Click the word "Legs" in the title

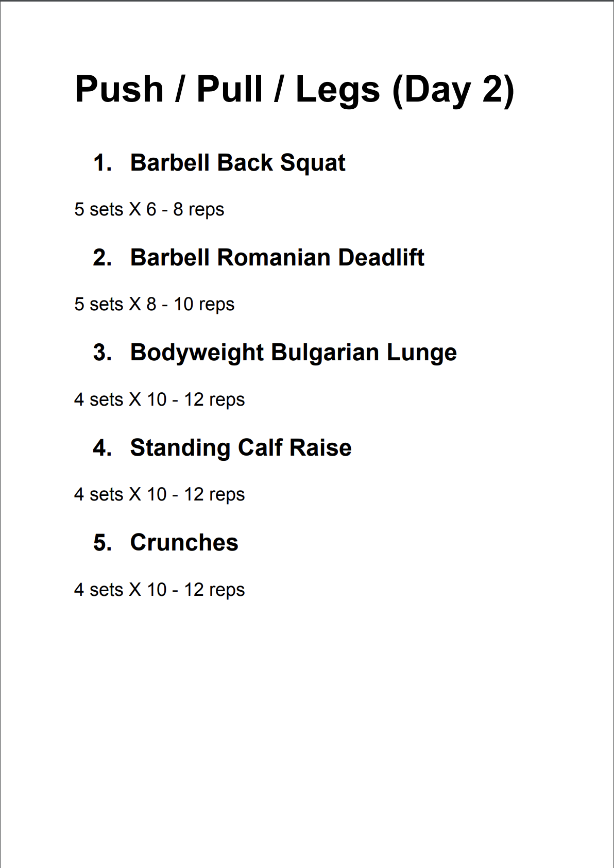coord(337,90)
